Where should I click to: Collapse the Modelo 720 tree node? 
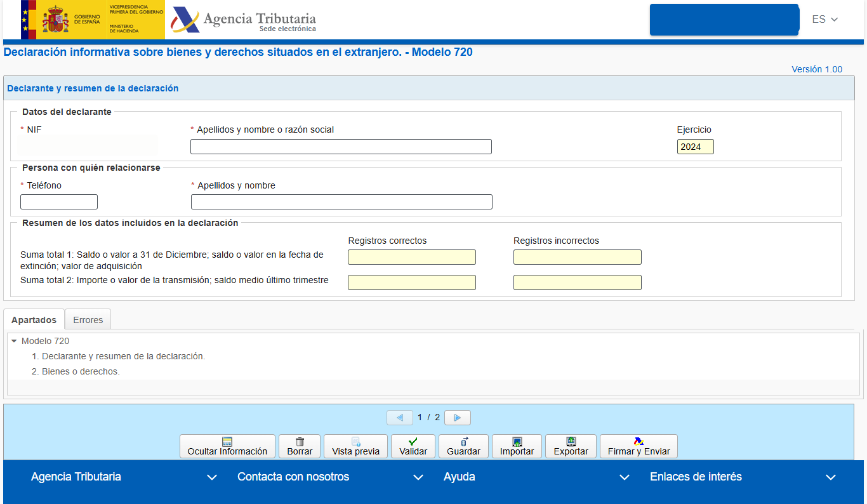coord(14,341)
